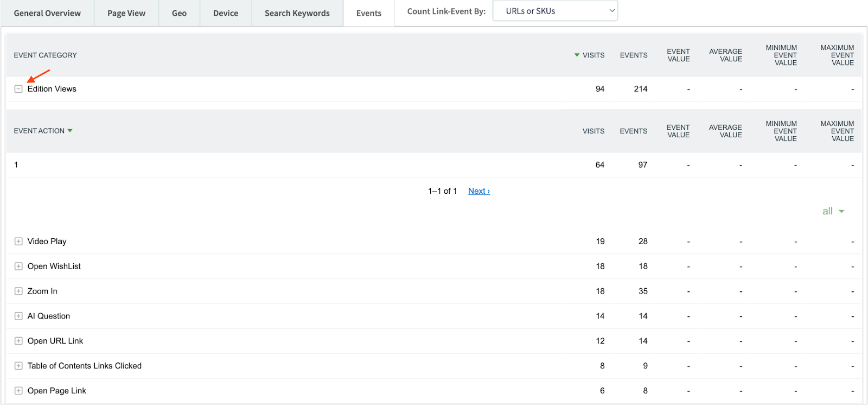868x407 pixels.
Task: Select the Device tab
Action: [225, 13]
